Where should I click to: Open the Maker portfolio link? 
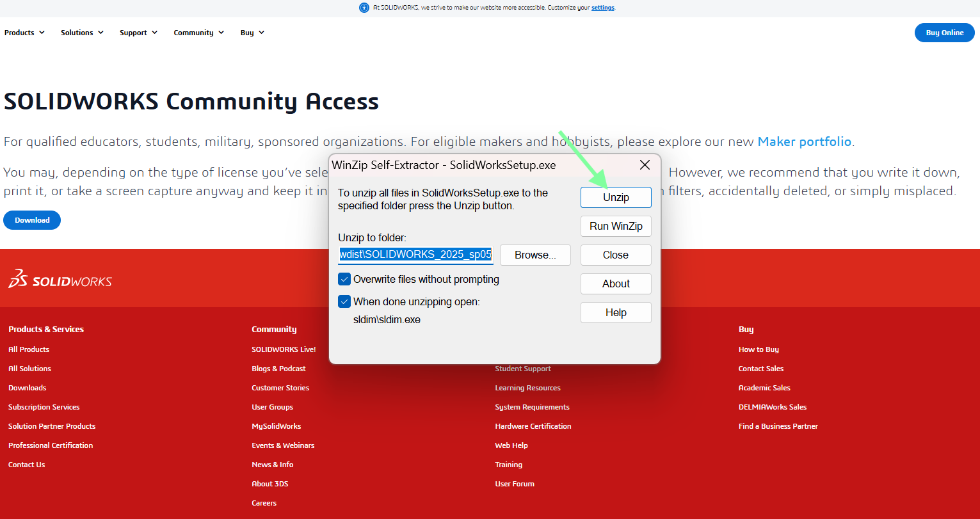pyautogui.click(x=805, y=141)
